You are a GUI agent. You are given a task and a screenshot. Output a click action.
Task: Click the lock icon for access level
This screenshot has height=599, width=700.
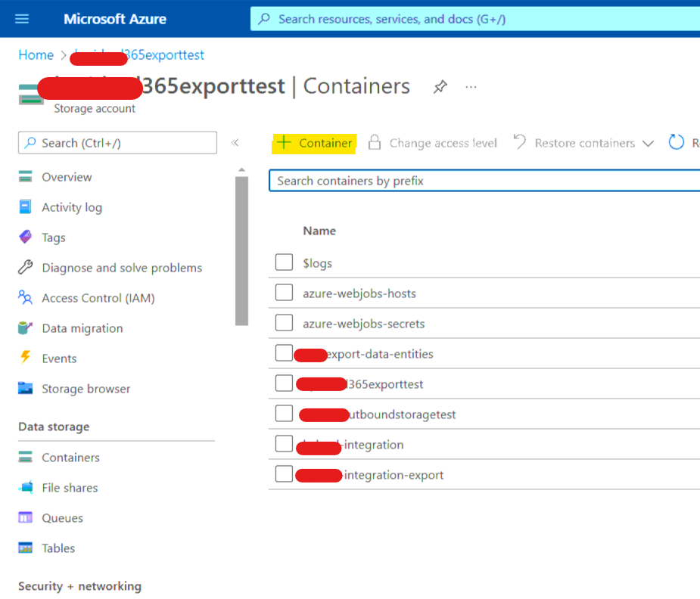[375, 142]
